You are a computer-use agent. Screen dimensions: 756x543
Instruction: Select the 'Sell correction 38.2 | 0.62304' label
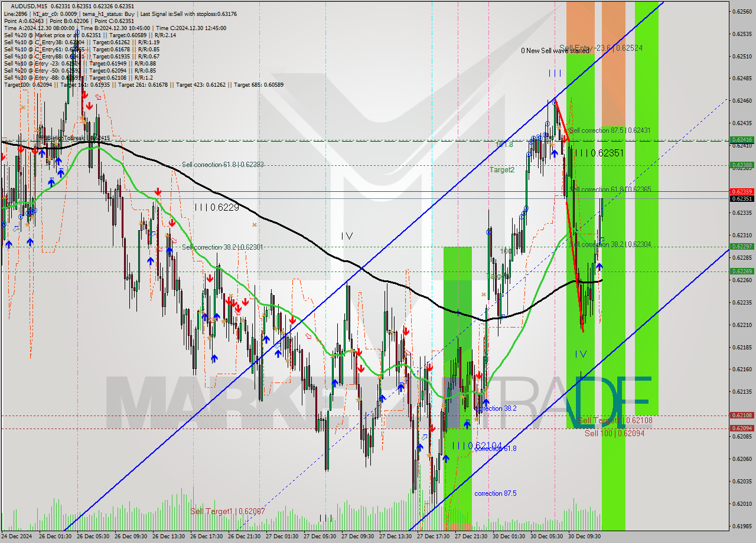pyautogui.click(x=610, y=244)
